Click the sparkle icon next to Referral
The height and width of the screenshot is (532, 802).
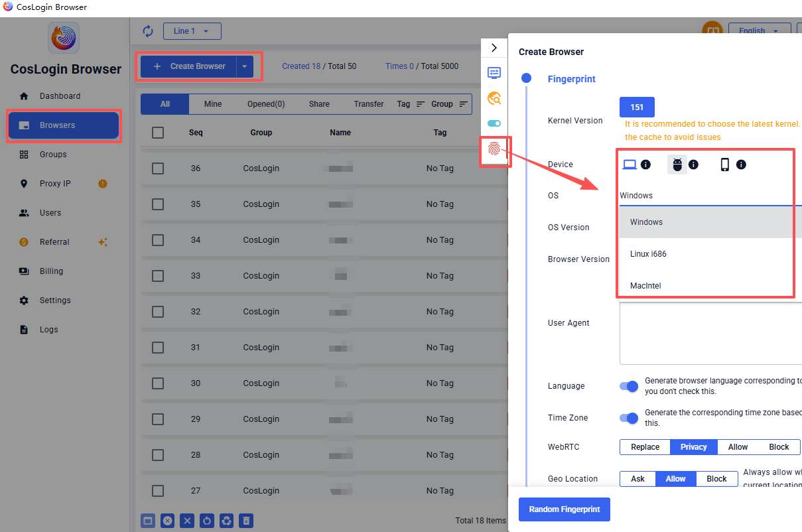[x=103, y=242]
